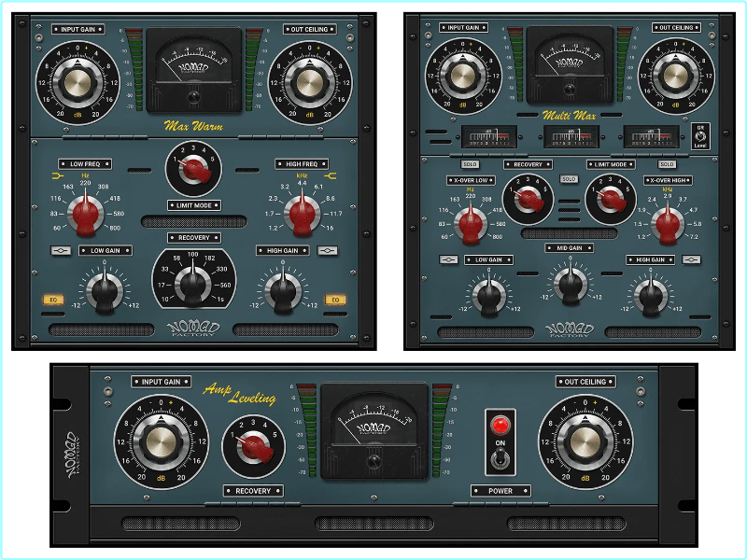
Task: Click the middle band gain reduction meter on Multi Max
Action: pyautogui.click(x=571, y=137)
